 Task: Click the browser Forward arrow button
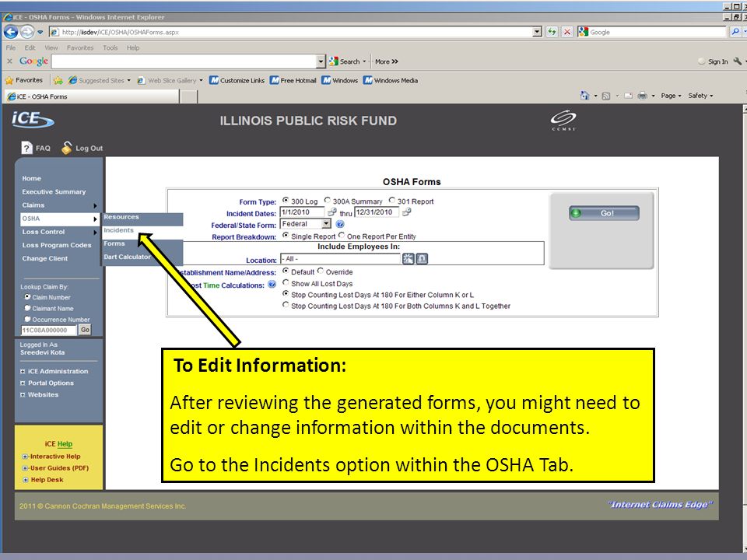tap(27, 32)
